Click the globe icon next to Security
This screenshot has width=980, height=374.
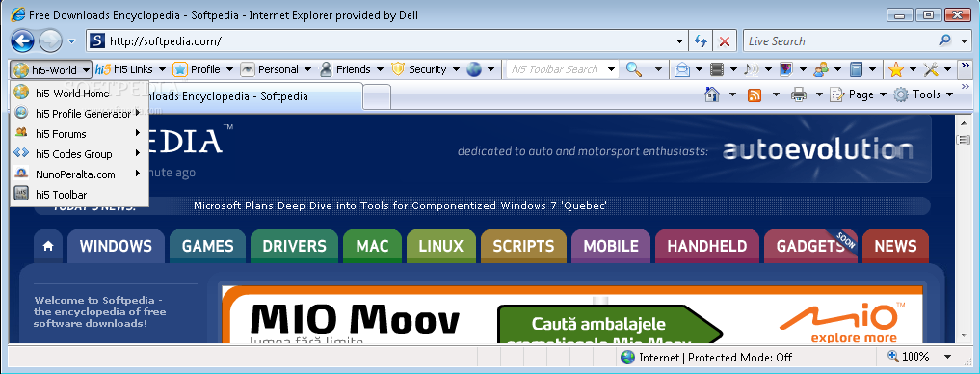coord(474,69)
